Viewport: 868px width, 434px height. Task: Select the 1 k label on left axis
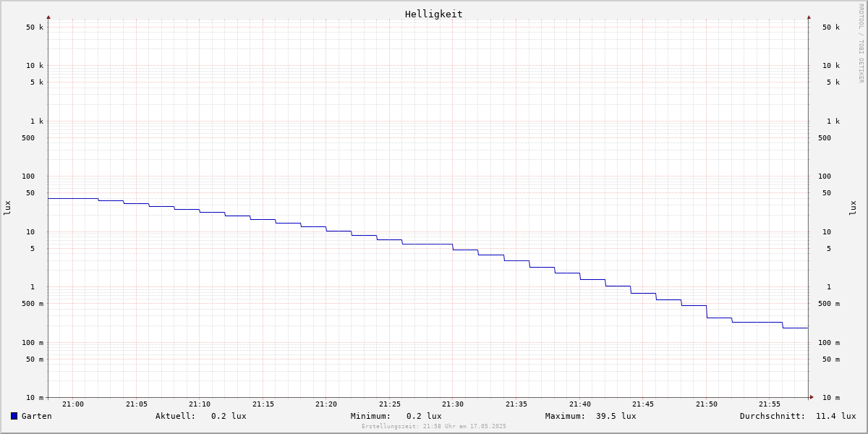37,122
